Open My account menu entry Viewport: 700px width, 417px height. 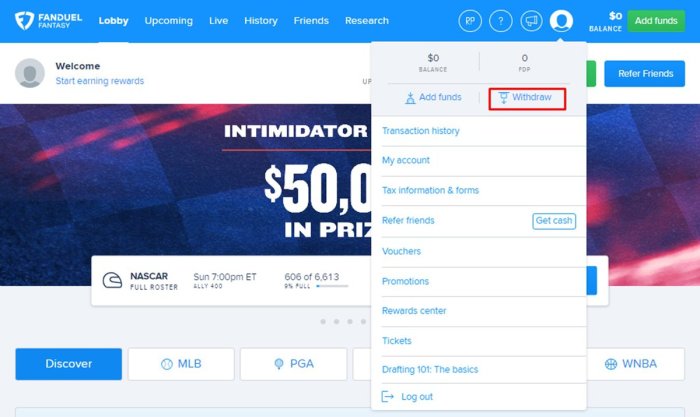[406, 160]
